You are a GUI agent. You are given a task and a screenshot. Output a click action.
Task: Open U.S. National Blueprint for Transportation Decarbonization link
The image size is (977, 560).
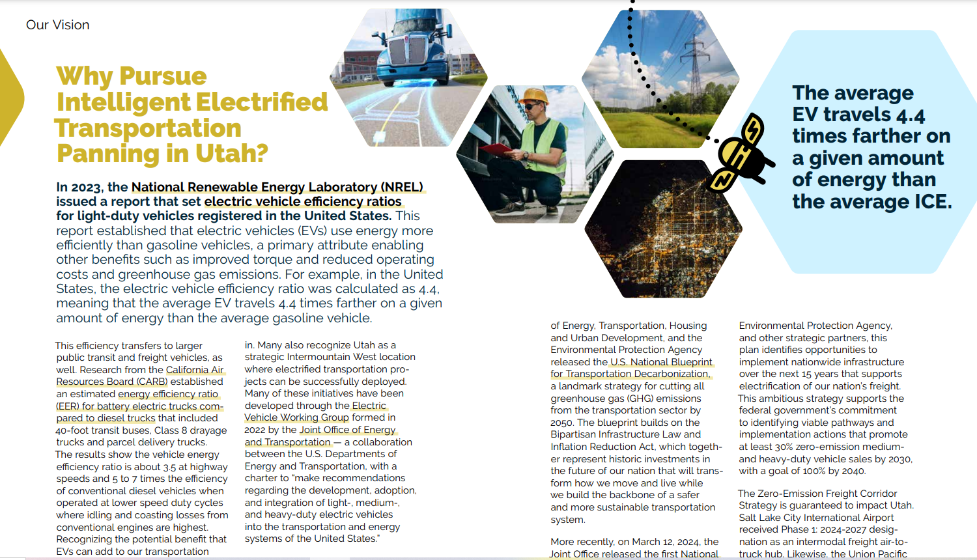tap(631, 368)
